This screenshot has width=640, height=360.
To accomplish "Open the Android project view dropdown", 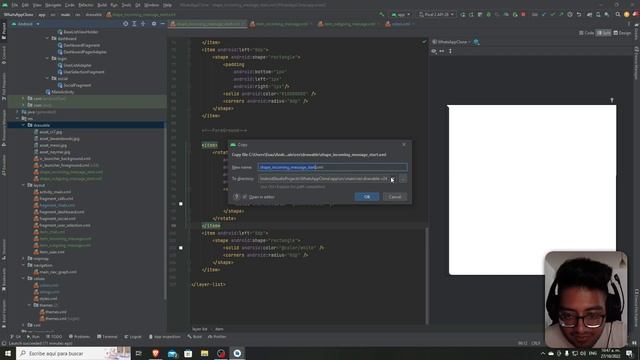I will pos(25,24).
